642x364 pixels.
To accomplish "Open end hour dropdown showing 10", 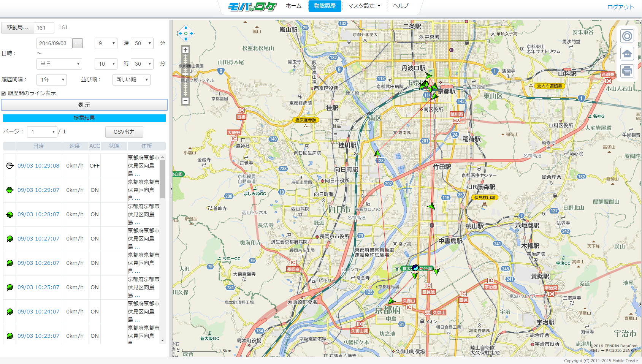I will (106, 64).
